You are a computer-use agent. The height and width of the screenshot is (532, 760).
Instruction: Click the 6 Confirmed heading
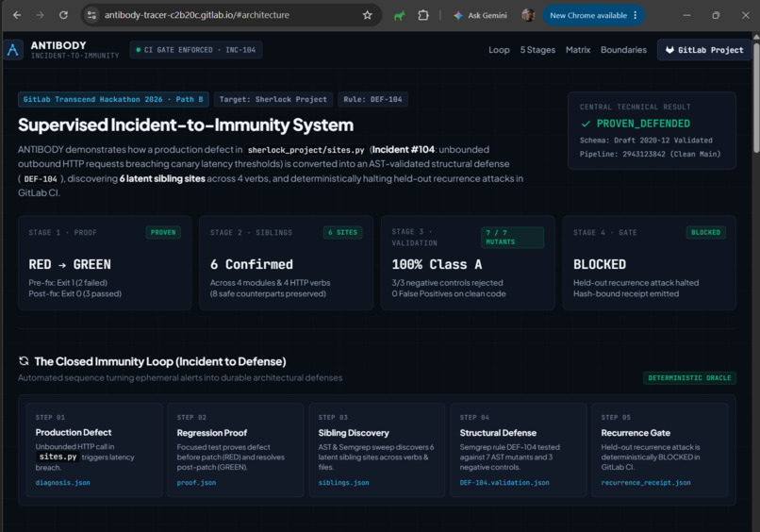tap(251, 265)
